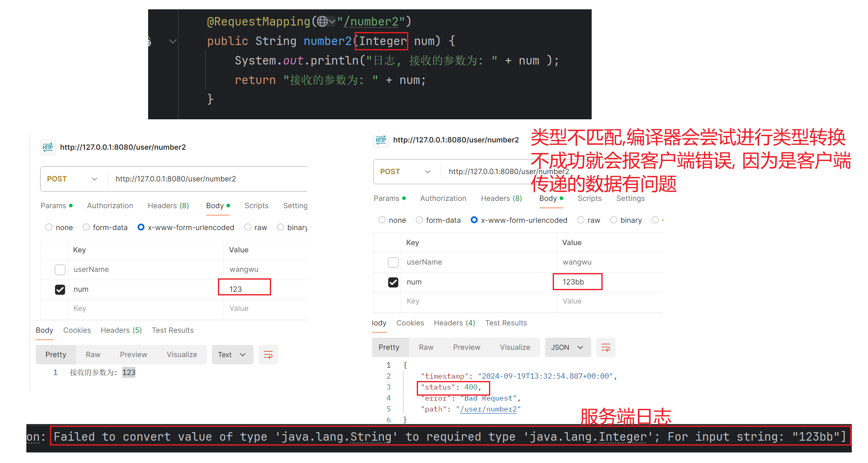Select raw radio in left panel
The image size is (868, 463).
[x=248, y=227]
